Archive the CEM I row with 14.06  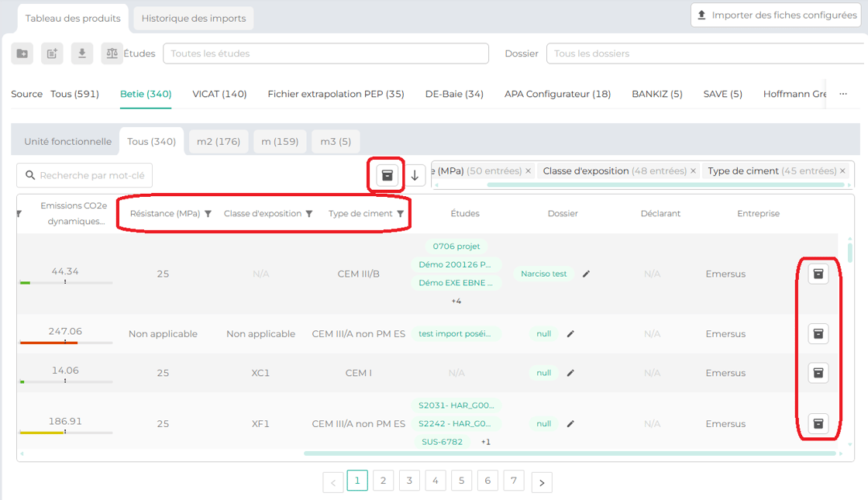[x=818, y=373]
